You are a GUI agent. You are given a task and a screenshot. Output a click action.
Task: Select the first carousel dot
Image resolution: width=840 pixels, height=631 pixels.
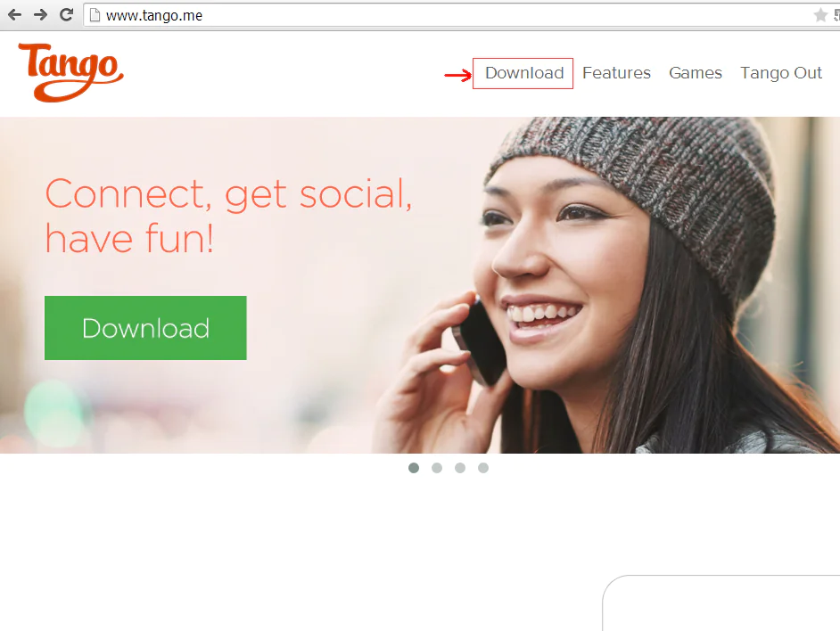pos(414,468)
